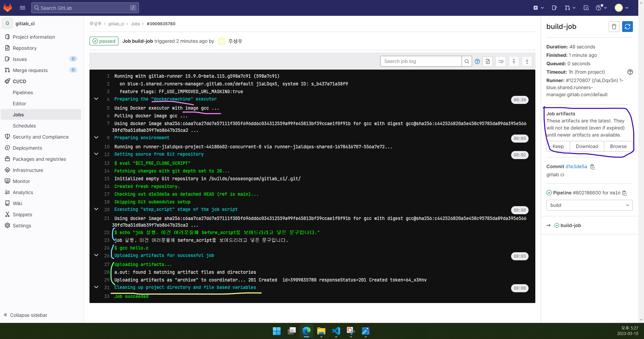This screenshot has width=644, height=339.
Task: Open GitLab home via fox logo
Action: pos(7,7)
